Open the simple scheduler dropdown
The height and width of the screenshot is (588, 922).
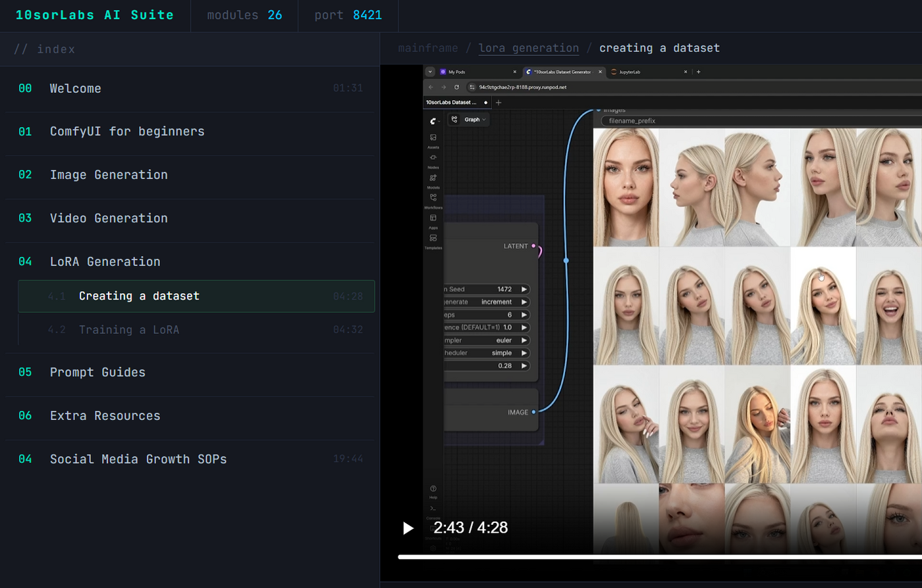tap(486, 353)
